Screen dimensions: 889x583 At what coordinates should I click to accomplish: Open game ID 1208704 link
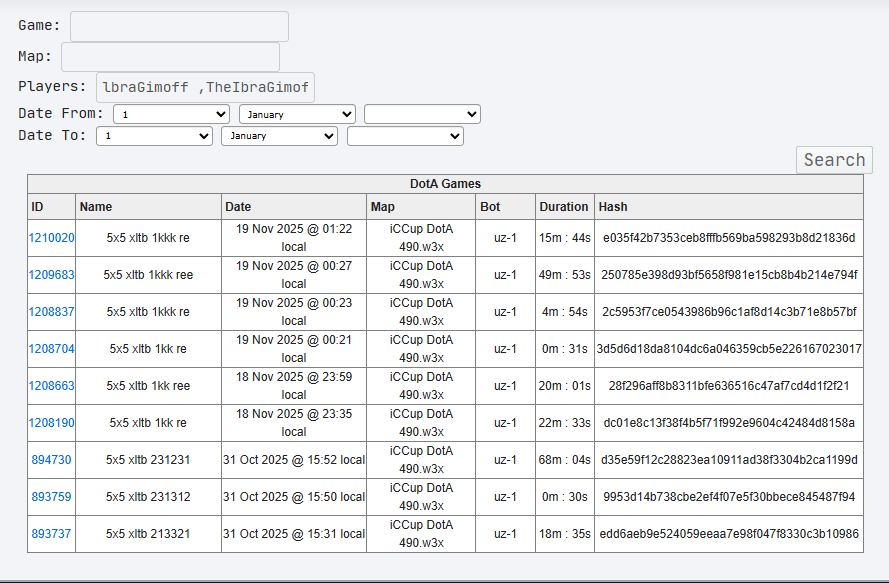(x=51, y=349)
